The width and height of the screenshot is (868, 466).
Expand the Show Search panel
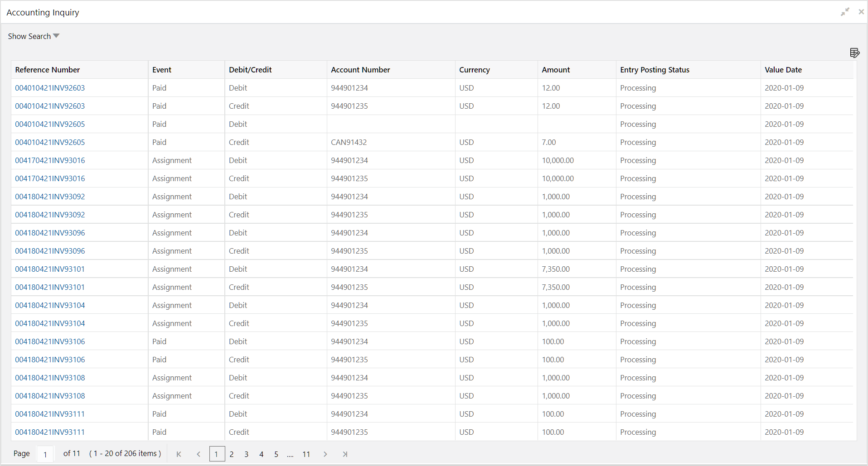(x=34, y=36)
